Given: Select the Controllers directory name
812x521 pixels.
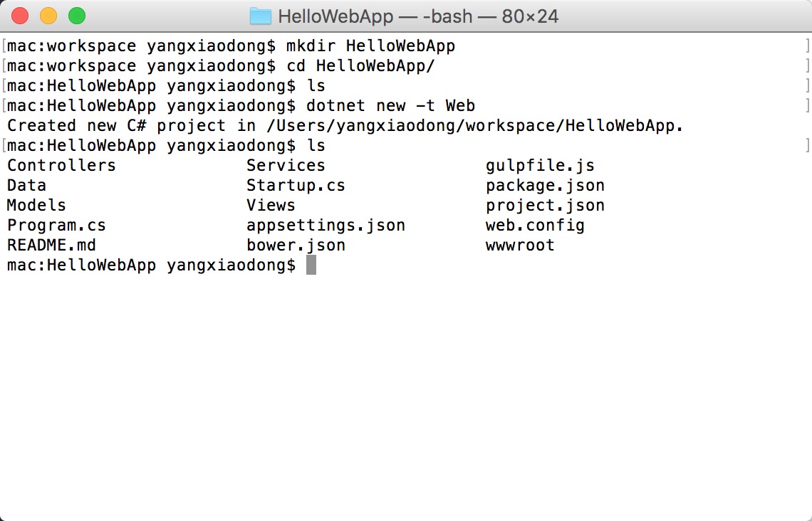Looking at the screenshot, I should tap(61, 165).
